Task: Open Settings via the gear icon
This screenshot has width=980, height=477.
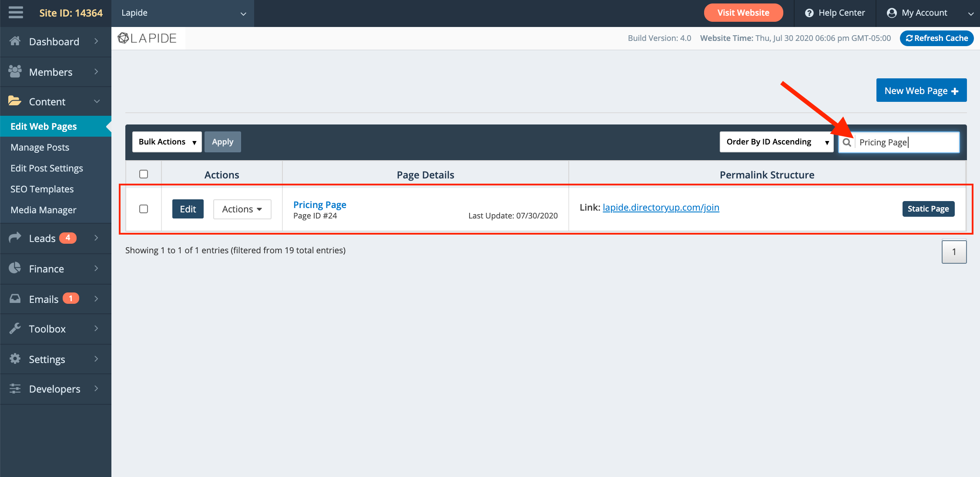Action: (15, 359)
